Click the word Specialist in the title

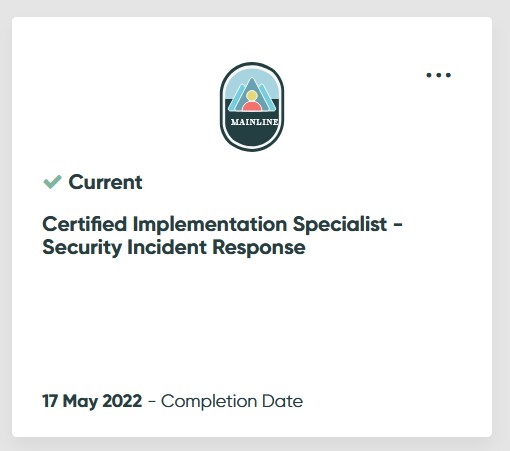(340, 224)
